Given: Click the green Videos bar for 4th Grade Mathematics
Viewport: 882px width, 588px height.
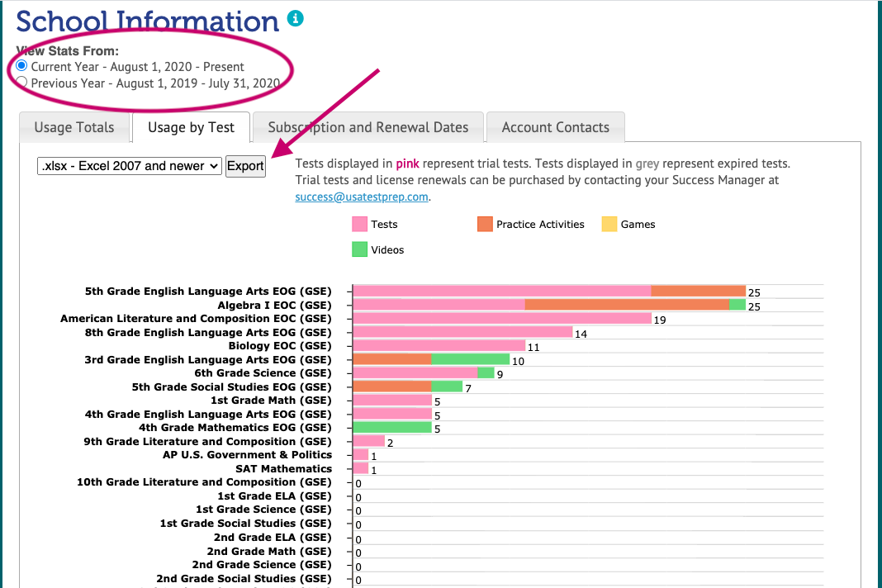Looking at the screenshot, I should click(x=392, y=428).
